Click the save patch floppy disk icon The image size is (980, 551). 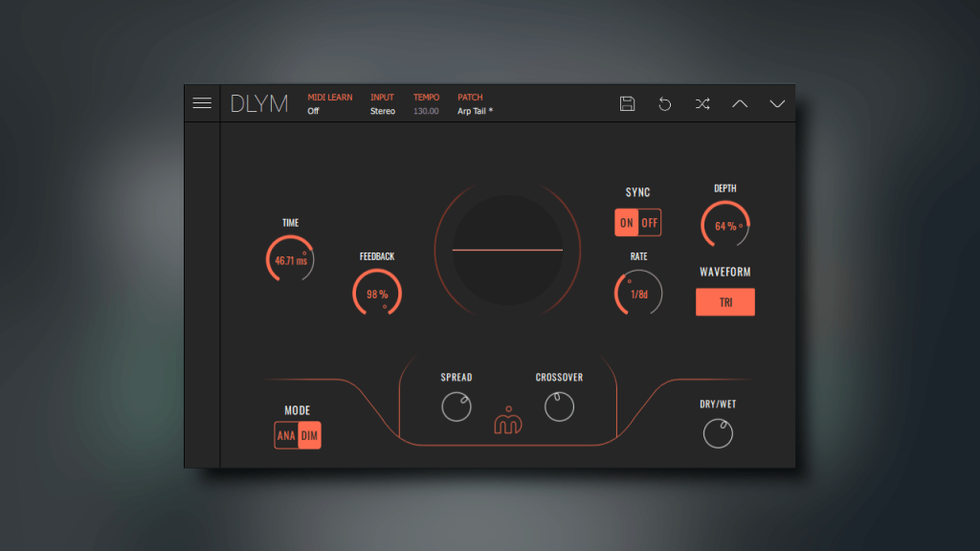coord(628,103)
